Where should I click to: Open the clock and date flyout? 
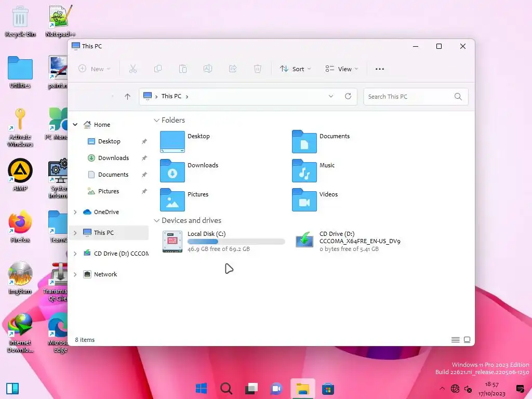(491, 389)
